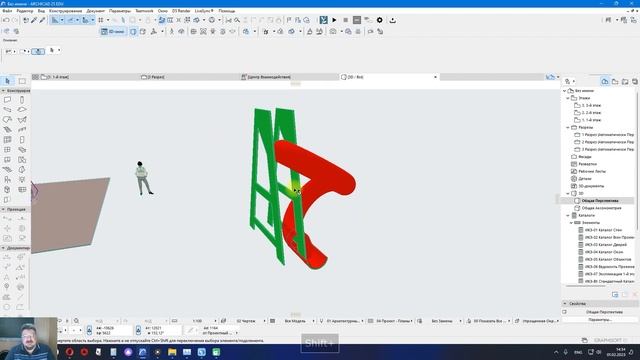The width and height of the screenshot is (640, 360).
Task: Collapse the 3D node in Navigator
Action: [568, 193]
